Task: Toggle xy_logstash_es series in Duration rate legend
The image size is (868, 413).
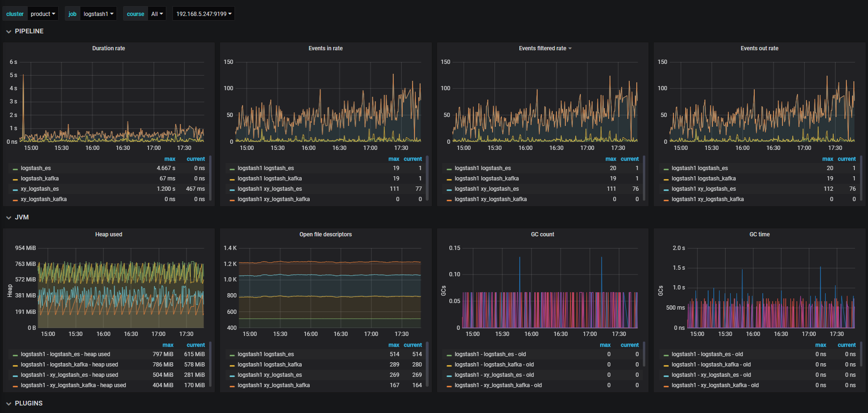Action: tap(39, 189)
